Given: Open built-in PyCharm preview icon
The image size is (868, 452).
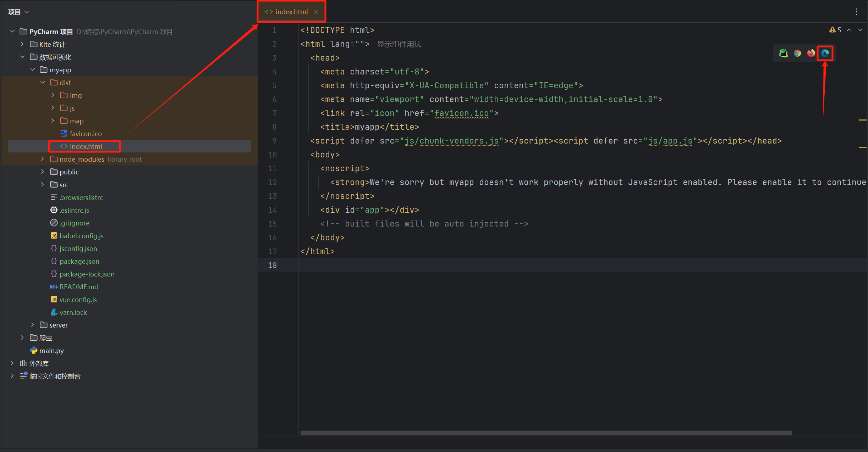Looking at the screenshot, I should (783, 53).
